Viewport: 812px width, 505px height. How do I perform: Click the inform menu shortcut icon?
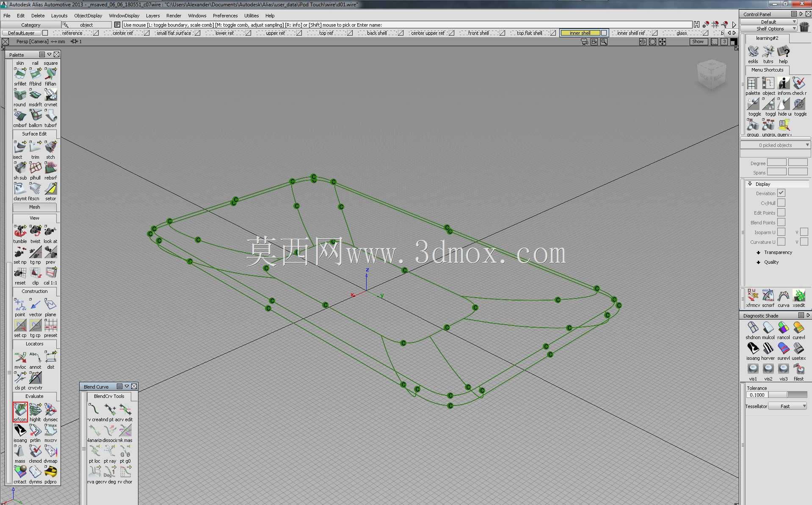point(783,83)
